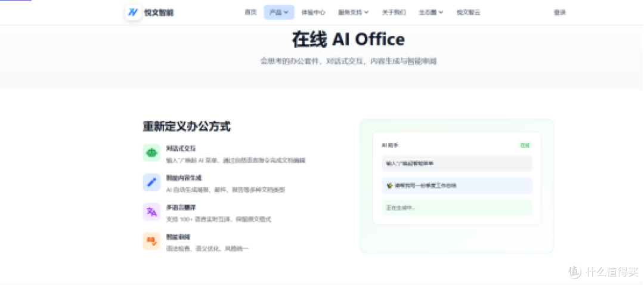This screenshot has width=644, height=285.
Task: Click the AI 助手 panel title
Action: (390, 145)
